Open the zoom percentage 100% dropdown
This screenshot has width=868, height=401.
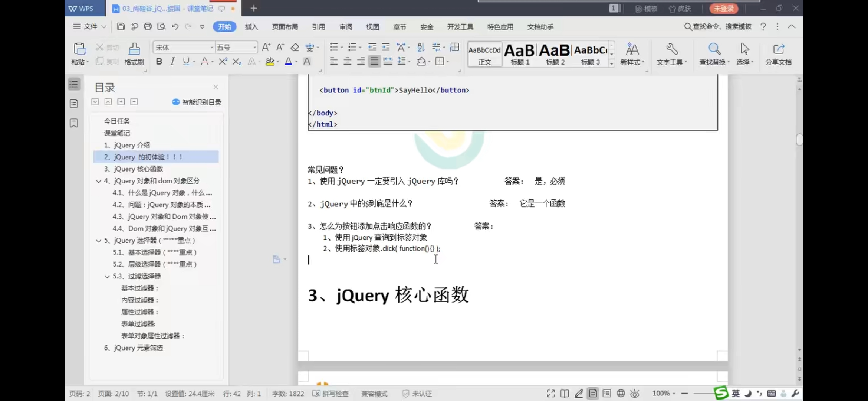[x=663, y=393]
